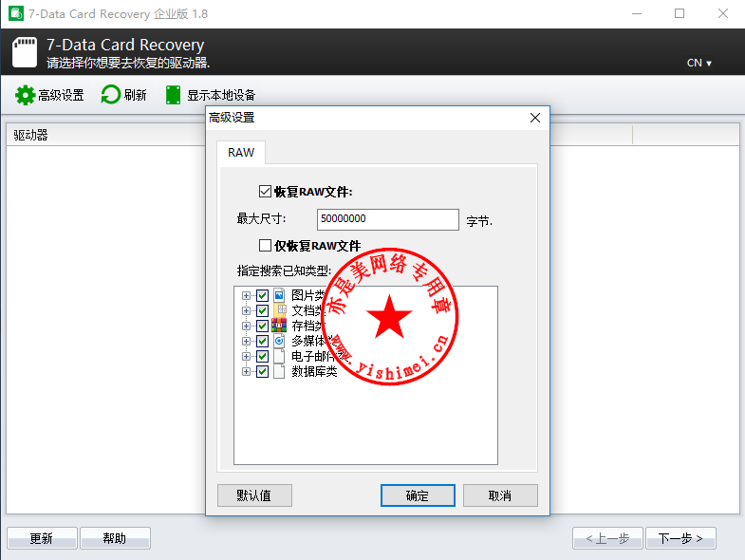Select the 数据库类 tree label
The height and width of the screenshot is (560, 745).
314,372
